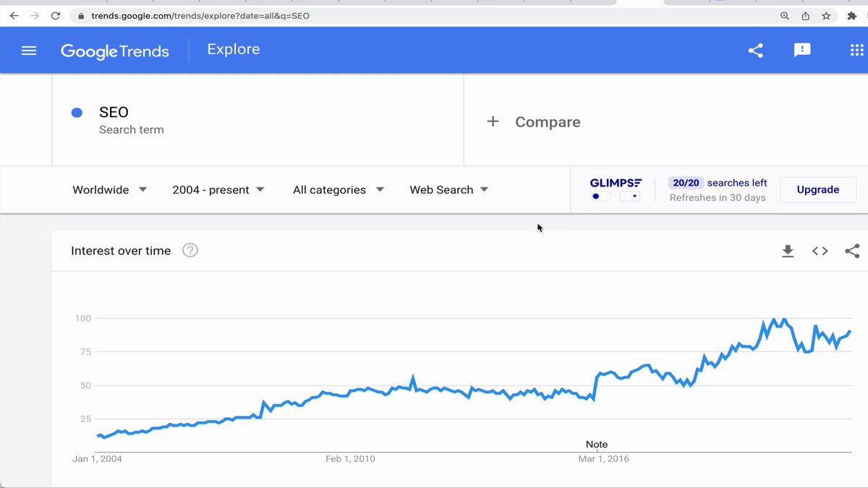This screenshot has width=868, height=488.
Task: Click the Explore header label
Action: [x=234, y=49]
